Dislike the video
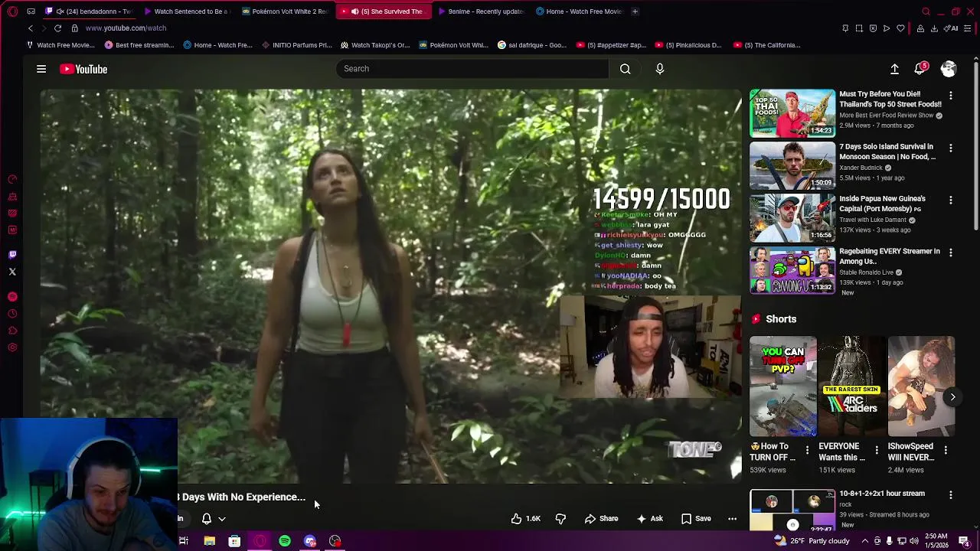 click(560, 519)
